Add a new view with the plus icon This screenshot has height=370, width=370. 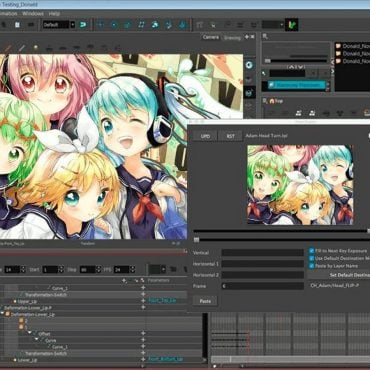click(x=247, y=37)
